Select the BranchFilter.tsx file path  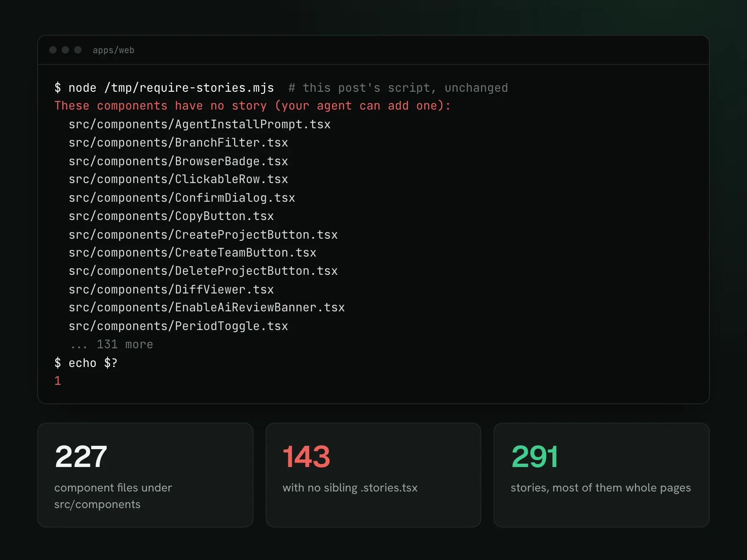[178, 142]
